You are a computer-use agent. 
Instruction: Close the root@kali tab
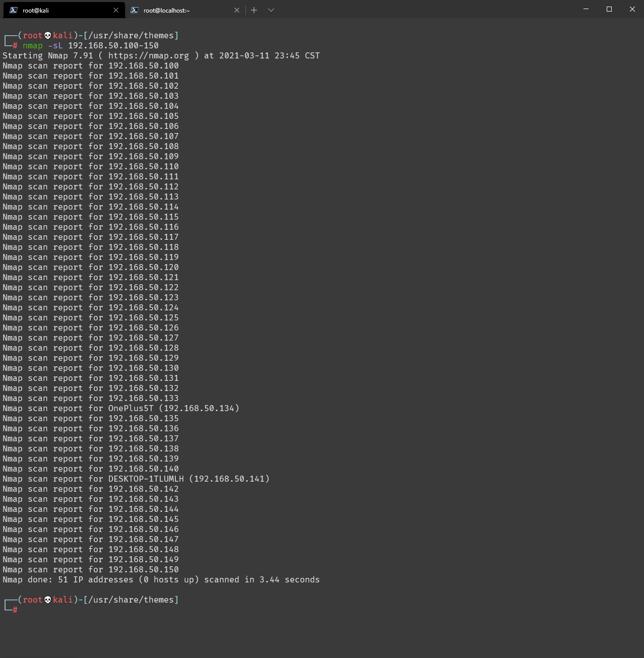pos(116,10)
